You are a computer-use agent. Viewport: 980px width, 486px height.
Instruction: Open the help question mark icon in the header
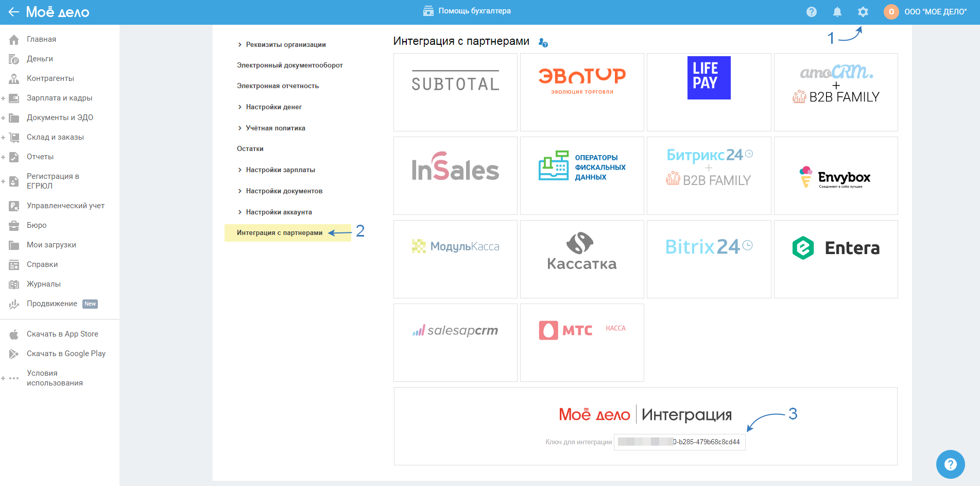[x=812, y=12]
